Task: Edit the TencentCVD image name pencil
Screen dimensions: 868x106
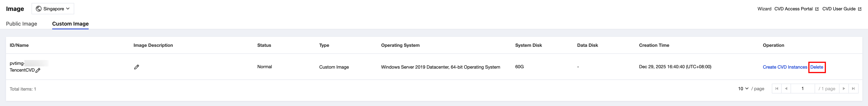Action: 38,70
